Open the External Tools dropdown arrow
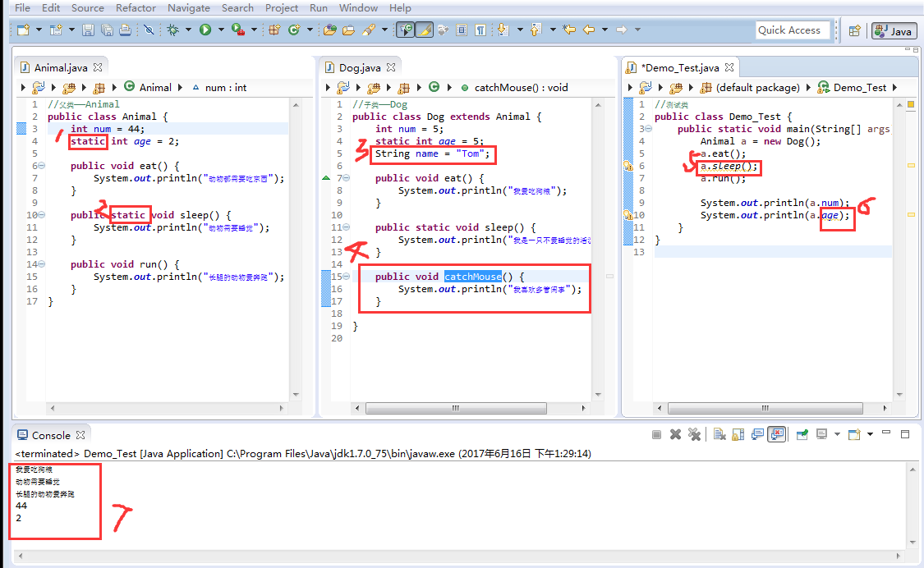The width and height of the screenshot is (924, 568). pos(255,30)
